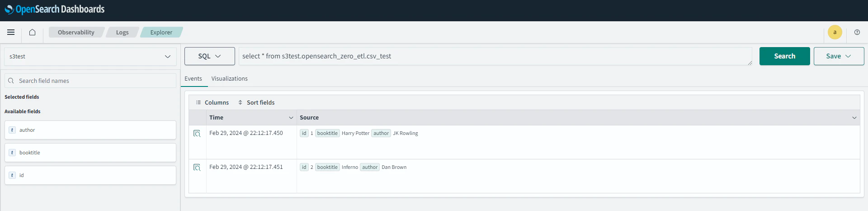Open the SQL query language dropdown
The width and height of the screenshot is (868, 211).
[x=210, y=56]
